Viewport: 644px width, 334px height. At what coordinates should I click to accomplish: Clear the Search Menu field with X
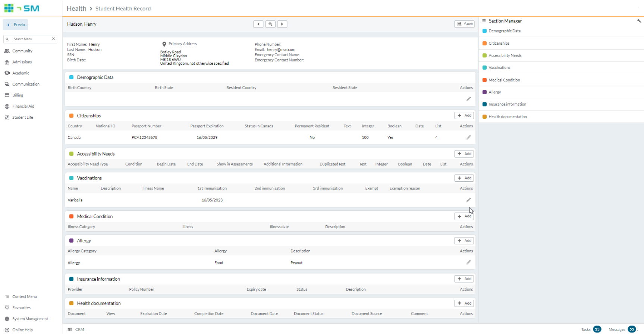click(x=53, y=39)
